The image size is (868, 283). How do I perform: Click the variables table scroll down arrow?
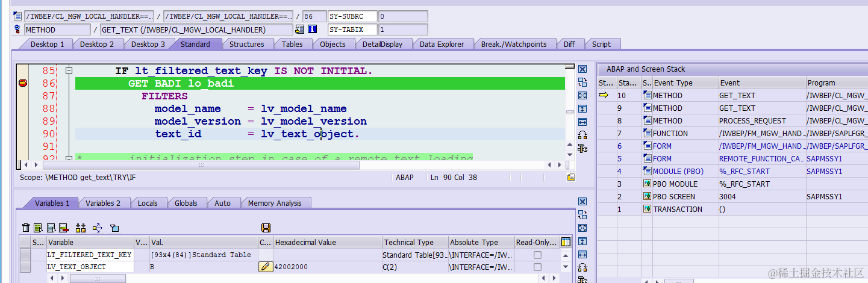point(566,267)
